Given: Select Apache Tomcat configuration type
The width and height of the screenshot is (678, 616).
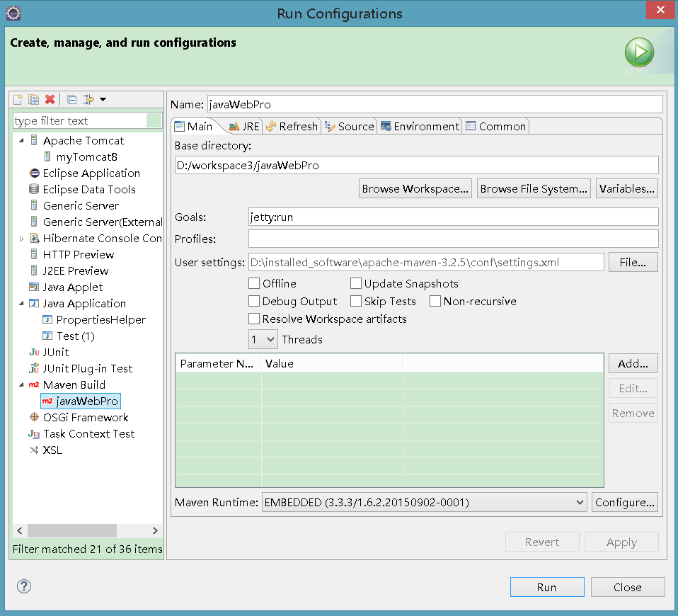Looking at the screenshot, I should (83, 141).
